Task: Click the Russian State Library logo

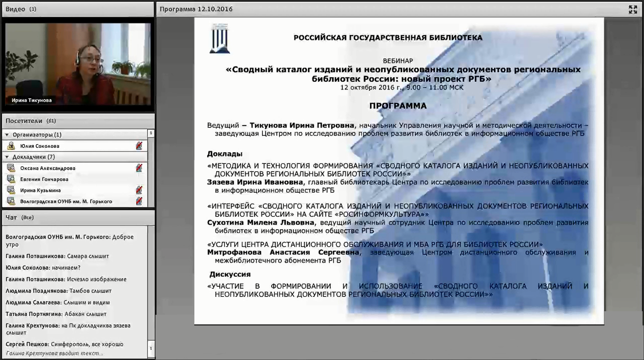Action: 219,39
